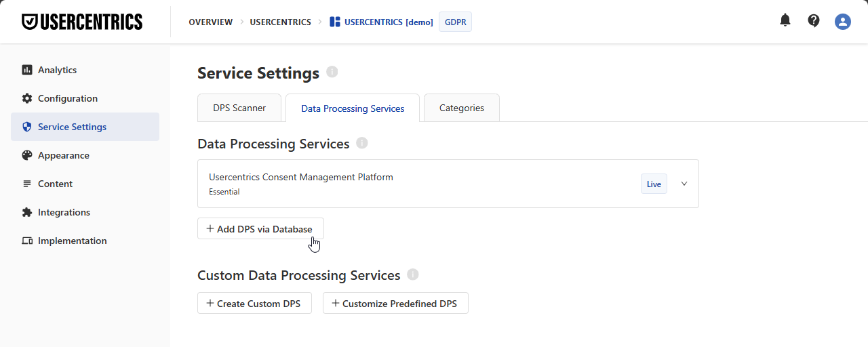Go to Analytics in the sidebar

85,70
